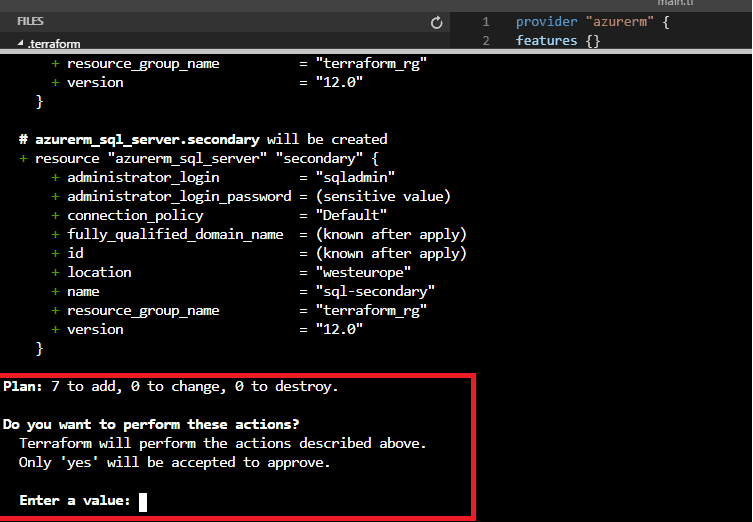Focus the Enter a value terminal prompt
The image size is (753, 522).
click(83, 501)
